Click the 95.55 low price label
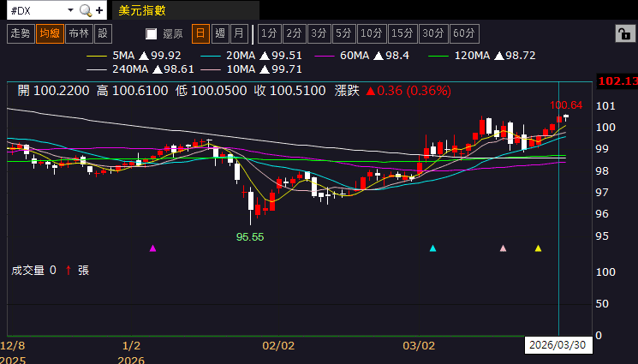Image resolution: width=638 pixels, height=364 pixels. (x=250, y=237)
